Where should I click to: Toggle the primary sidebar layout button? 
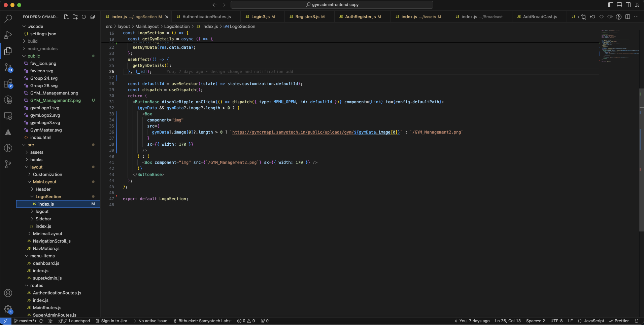click(611, 5)
